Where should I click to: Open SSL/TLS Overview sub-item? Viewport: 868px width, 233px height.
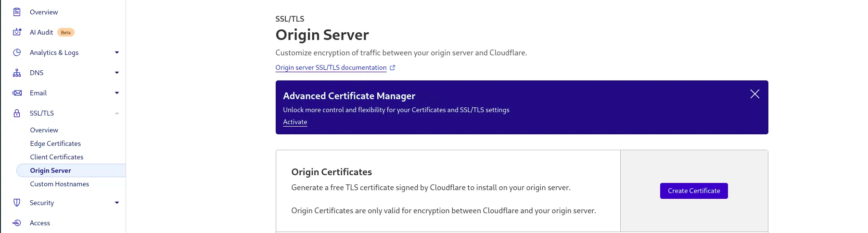coord(44,130)
